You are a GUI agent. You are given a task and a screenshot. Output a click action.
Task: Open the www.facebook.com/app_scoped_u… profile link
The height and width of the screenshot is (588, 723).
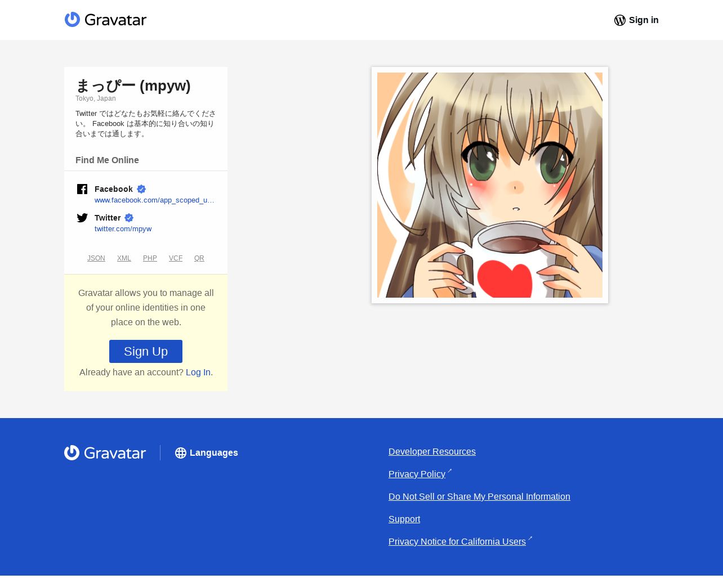click(x=154, y=200)
